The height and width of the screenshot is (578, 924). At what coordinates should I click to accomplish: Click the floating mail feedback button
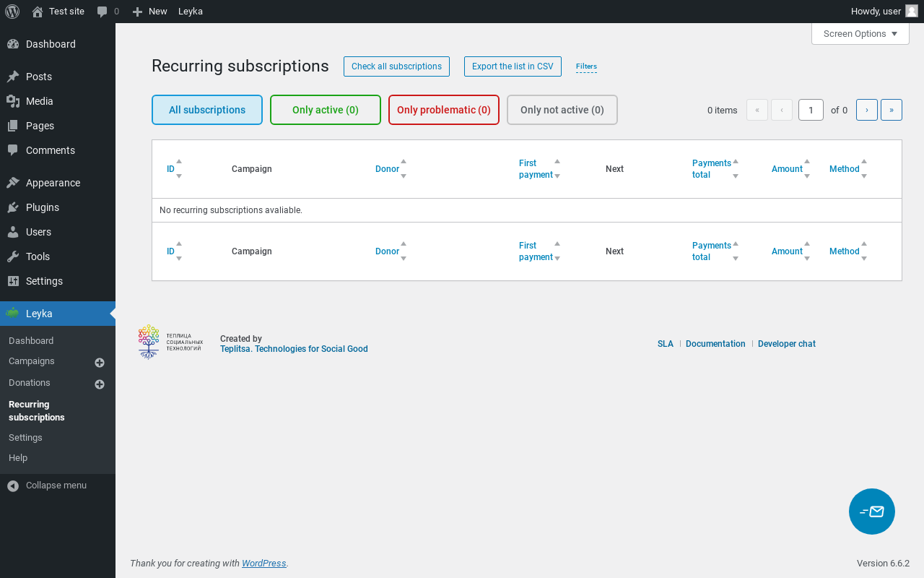click(x=871, y=512)
